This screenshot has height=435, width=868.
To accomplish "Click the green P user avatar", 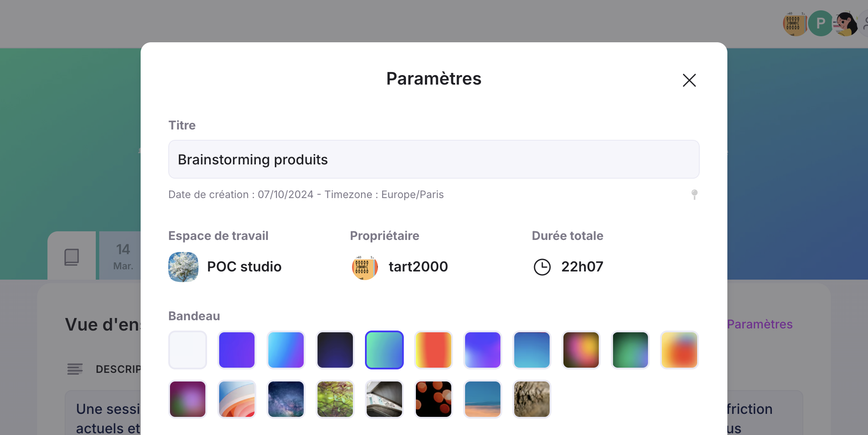I will (x=820, y=23).
